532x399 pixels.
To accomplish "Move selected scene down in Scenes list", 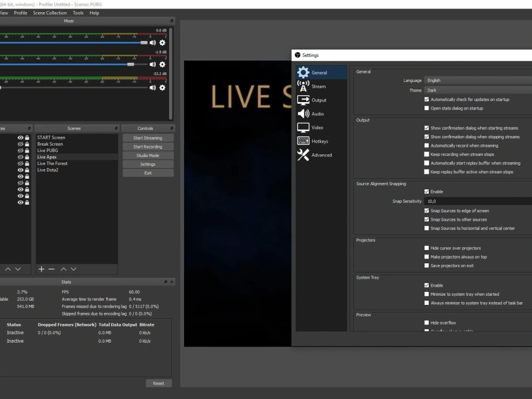I will (x=73, y=269).
